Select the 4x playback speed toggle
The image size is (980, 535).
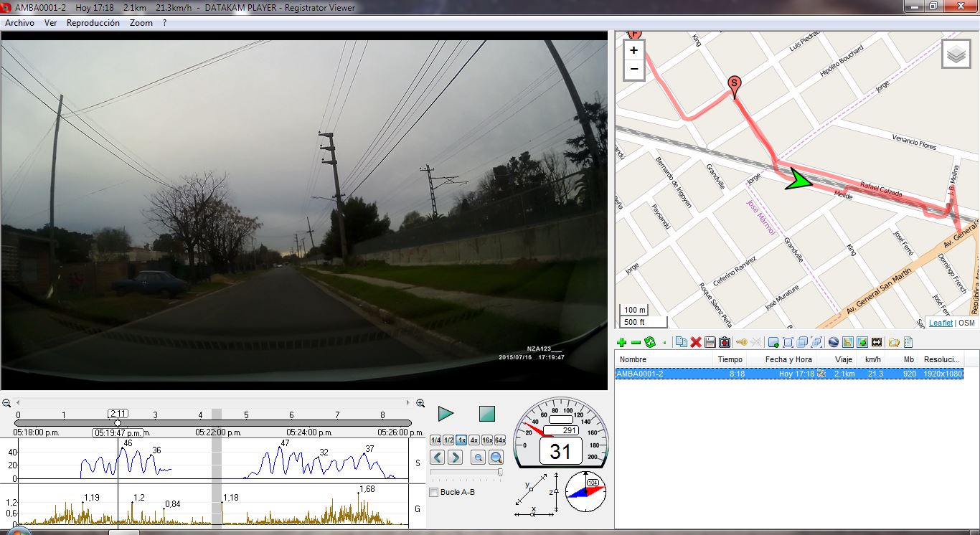point(474,440)
